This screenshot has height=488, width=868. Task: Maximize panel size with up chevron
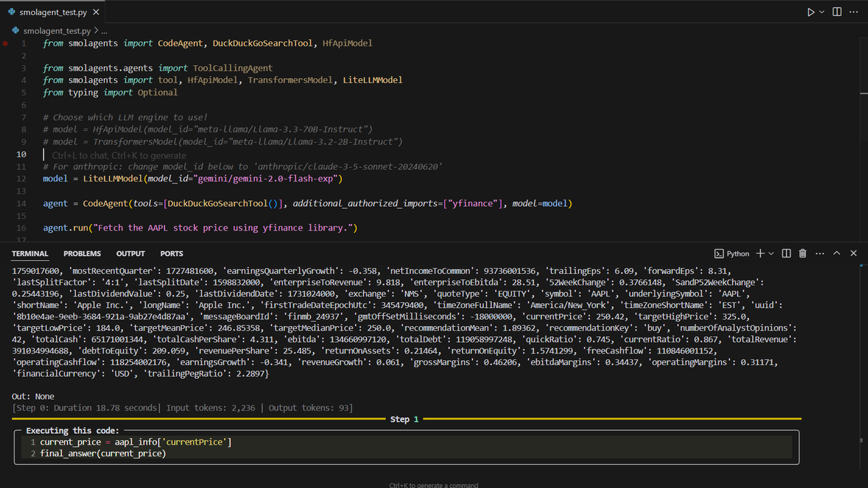(x=837, y=254)
